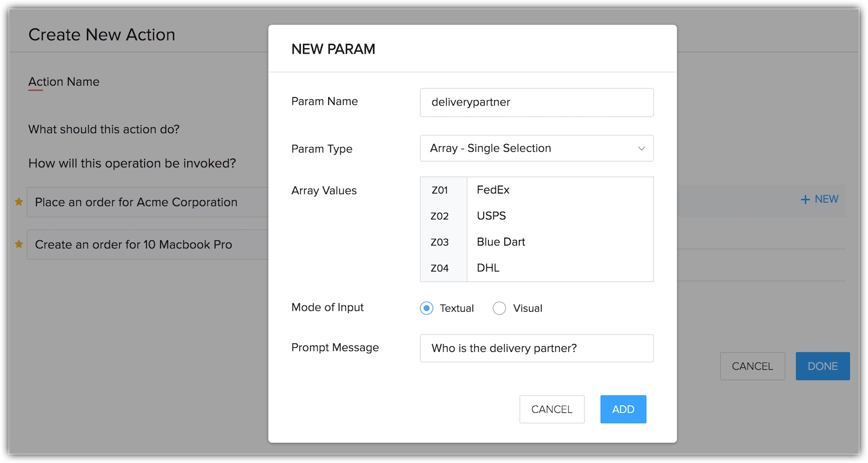868x463 pixels.
Task: Click the Z01 array key cell
Action: click(x=440, y=190)
